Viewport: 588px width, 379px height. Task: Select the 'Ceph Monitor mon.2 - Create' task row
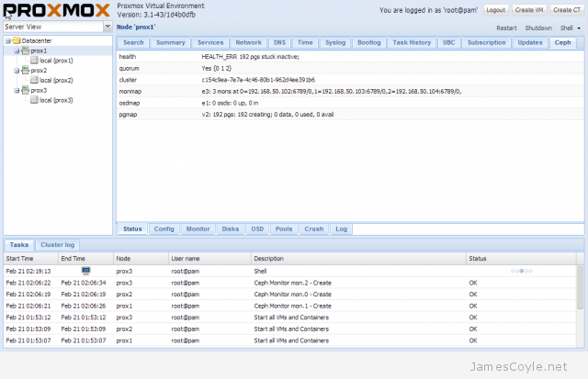(290, 283)
